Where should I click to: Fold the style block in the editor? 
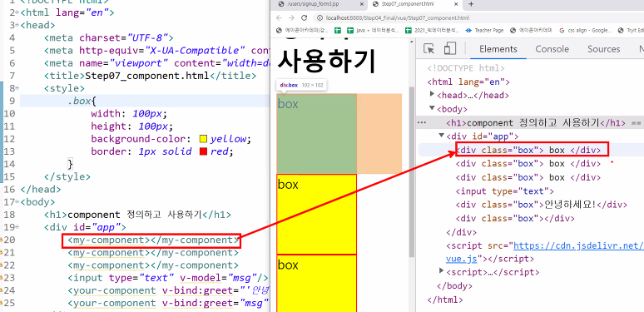[x=17, y=88]
